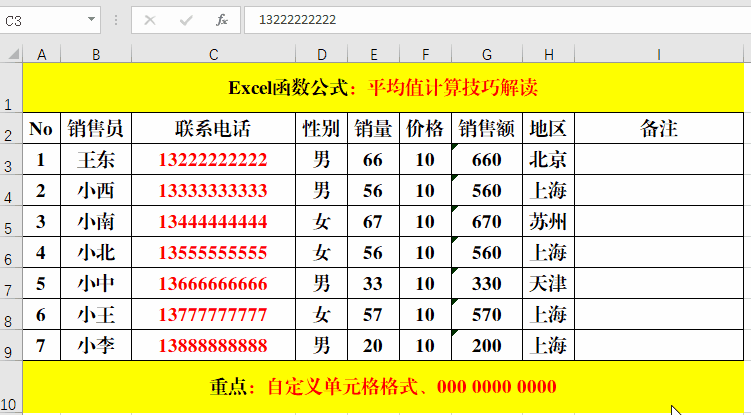Click the Name Box showing C3
The width and height of the screenshot is (751, 415).
[x=50, y=20]
